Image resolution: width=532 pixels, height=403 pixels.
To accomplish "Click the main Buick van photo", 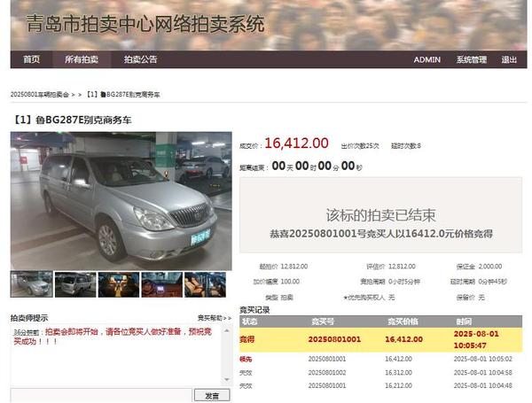I will [121, 200].
